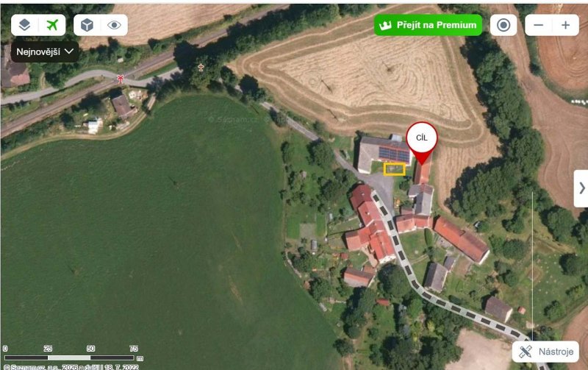The width and height of the screenshot is (588, 370).
Task: Zoom out with minus button
Action: pyautogui.click(x=539, y=25)
